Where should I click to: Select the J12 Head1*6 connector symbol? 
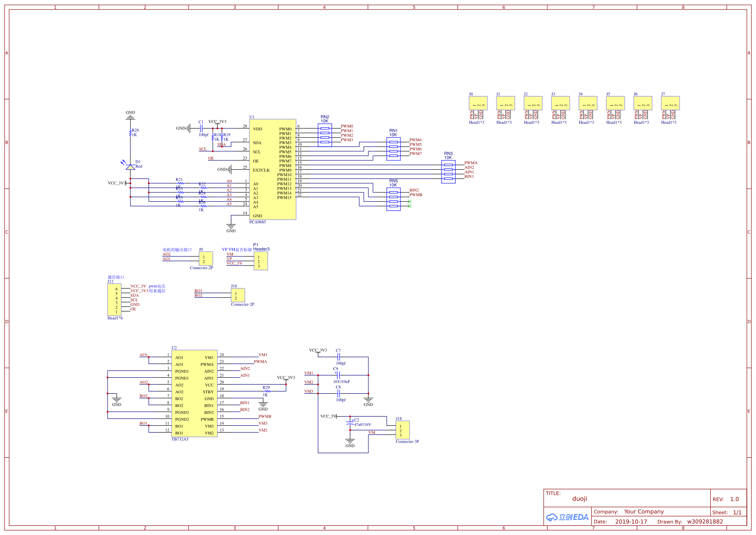(x=114, y=300)
